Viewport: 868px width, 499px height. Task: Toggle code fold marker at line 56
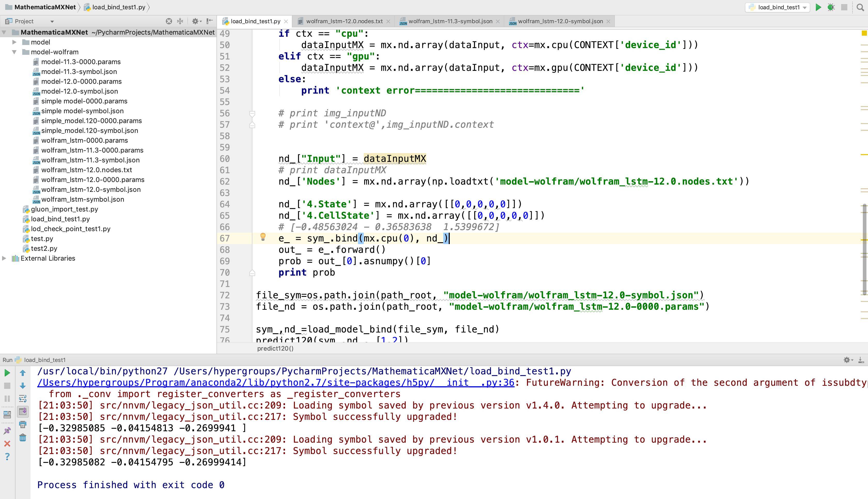[252, 114]
